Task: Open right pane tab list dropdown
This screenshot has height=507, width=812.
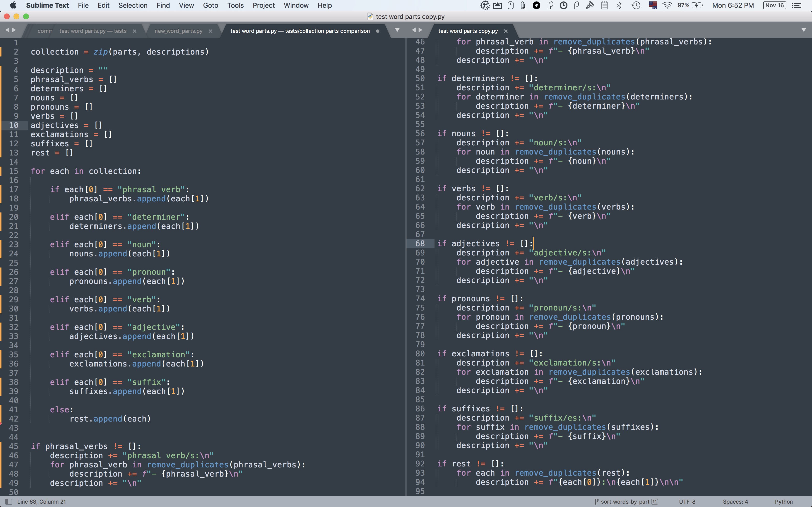Action: tap(804, 30)
